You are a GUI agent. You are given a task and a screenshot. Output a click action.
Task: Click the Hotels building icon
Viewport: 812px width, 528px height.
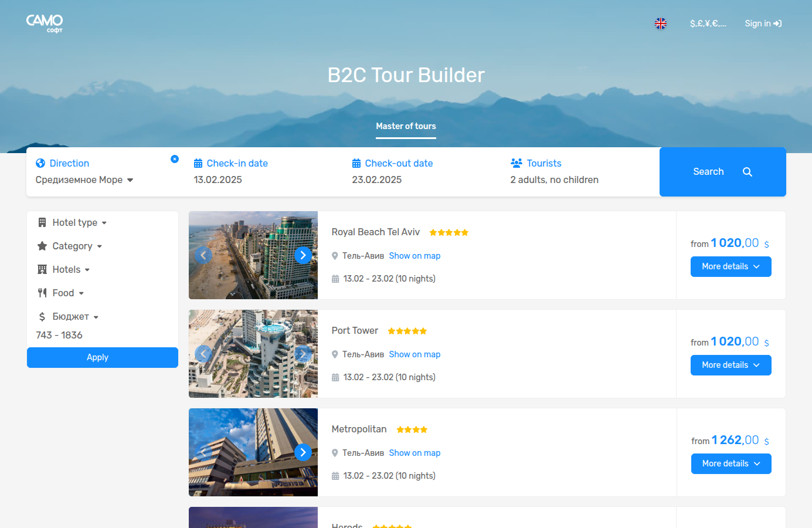pyautogui.click(x=42, y=269)
